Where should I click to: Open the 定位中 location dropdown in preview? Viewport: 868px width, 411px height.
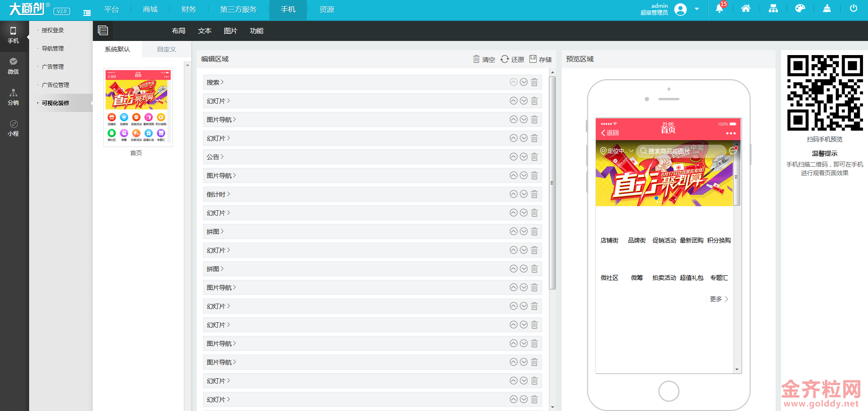click(617, 151)
